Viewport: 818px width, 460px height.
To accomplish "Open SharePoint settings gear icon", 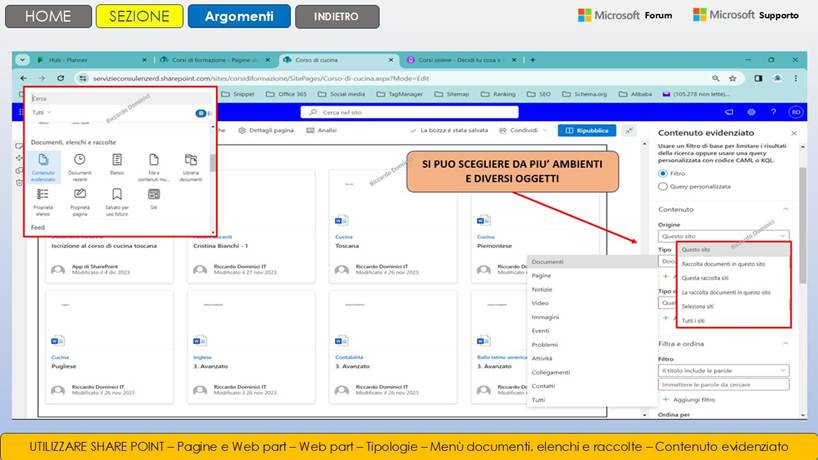I will click(751, 112).
